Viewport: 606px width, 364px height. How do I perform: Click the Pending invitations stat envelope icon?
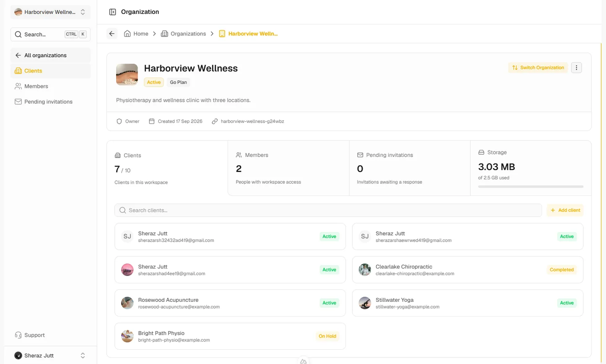click(x=360, y=155)
